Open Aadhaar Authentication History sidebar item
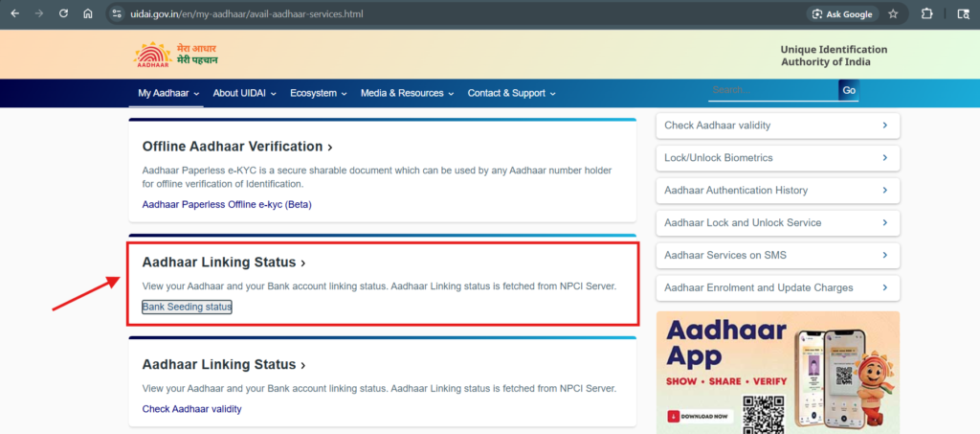The height and width of the screenshot is (434, 980). 777,190
